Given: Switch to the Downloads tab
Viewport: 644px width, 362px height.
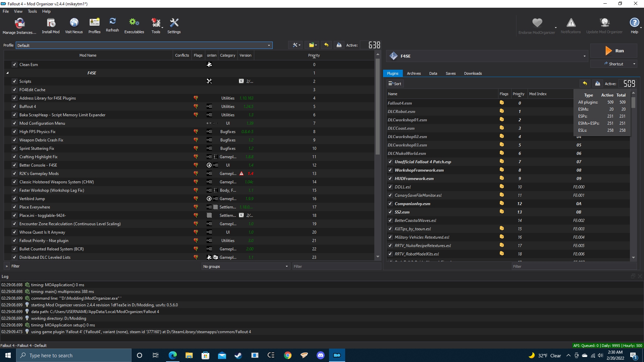Looking at the screenshot, I should (x=473, y=73).
